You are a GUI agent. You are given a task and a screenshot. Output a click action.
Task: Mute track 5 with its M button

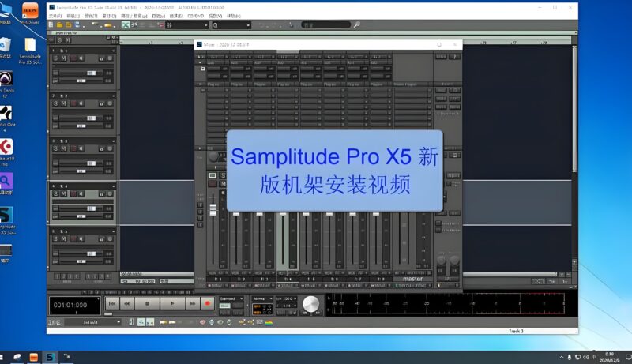click(x=63, y=238)
